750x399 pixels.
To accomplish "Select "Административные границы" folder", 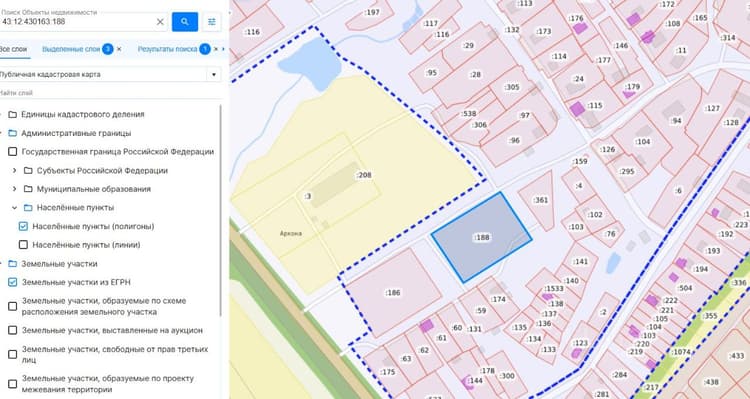I will pyautogui.click(x=76, y=133).
